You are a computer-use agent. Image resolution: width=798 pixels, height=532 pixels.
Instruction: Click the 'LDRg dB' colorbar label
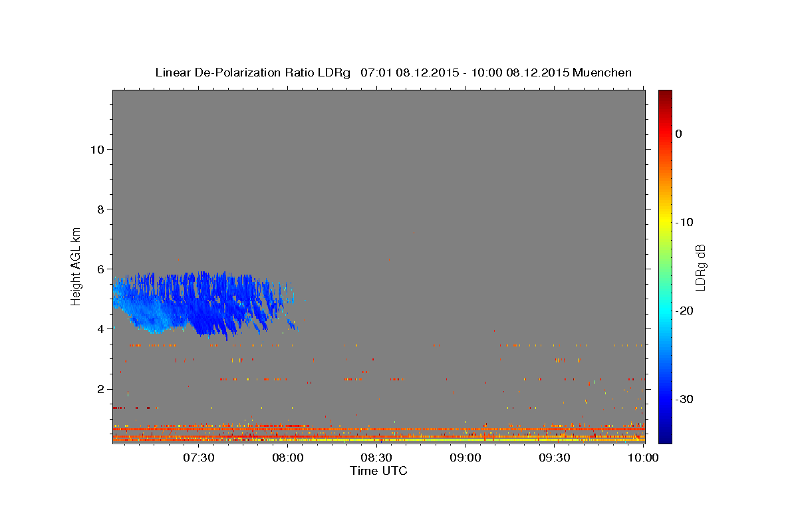tap(700, 267)
